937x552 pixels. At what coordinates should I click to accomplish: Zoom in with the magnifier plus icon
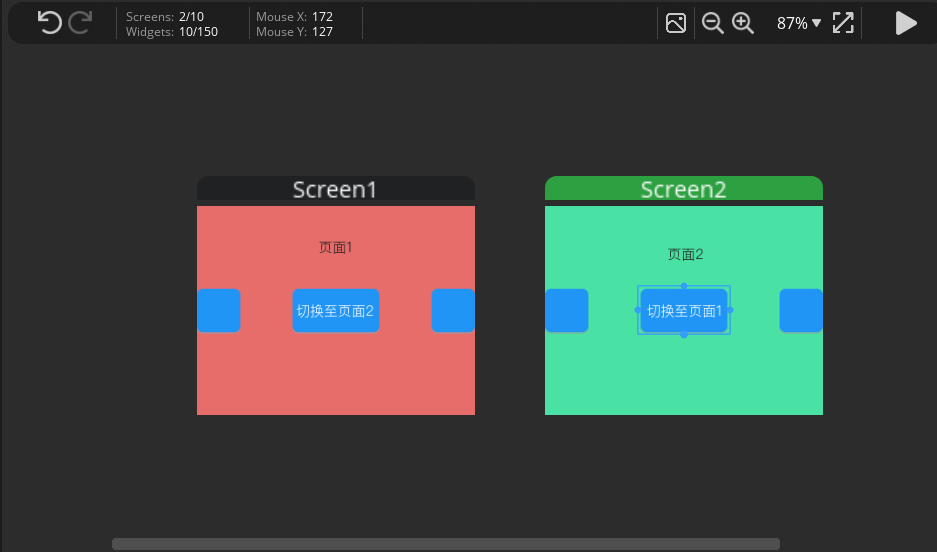click(743, 23)
